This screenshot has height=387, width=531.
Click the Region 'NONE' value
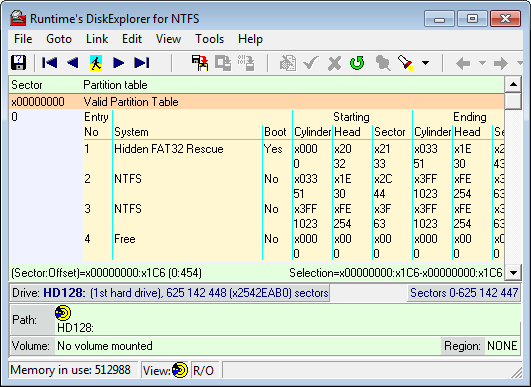[x=502, y=346]
